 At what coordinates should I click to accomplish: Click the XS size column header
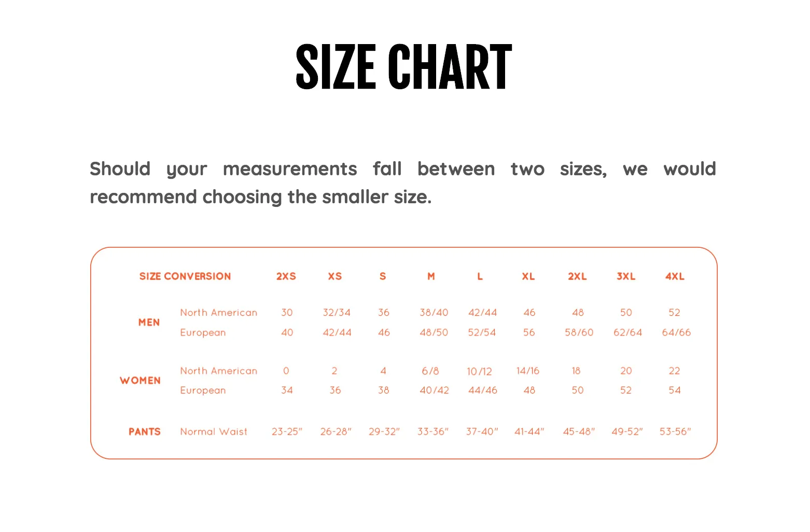[335, 276]
